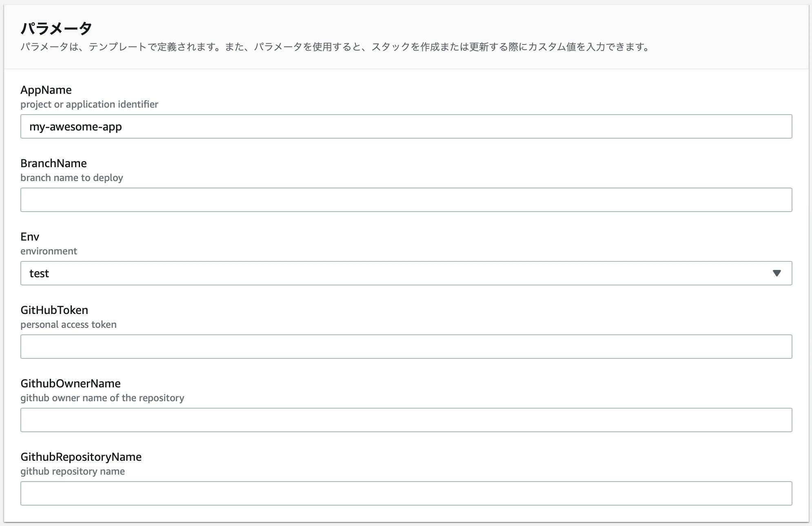812x526 pixels.
Task: Click the 'my-awesome-app' value text
Action: [x=75, y=127]
